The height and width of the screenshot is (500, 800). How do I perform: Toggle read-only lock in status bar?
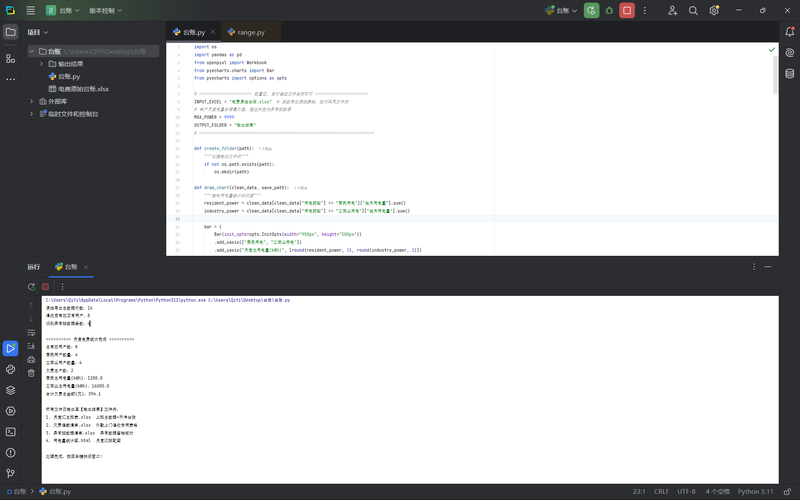click(x=787, y=491)
